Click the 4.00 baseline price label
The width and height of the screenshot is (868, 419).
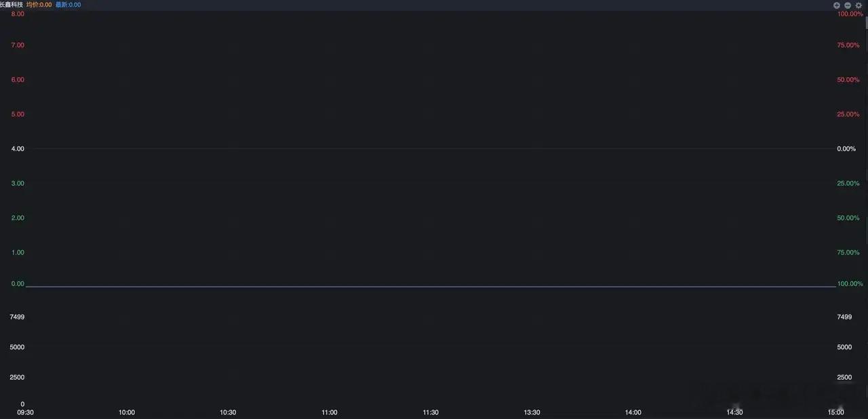[18, 148]
